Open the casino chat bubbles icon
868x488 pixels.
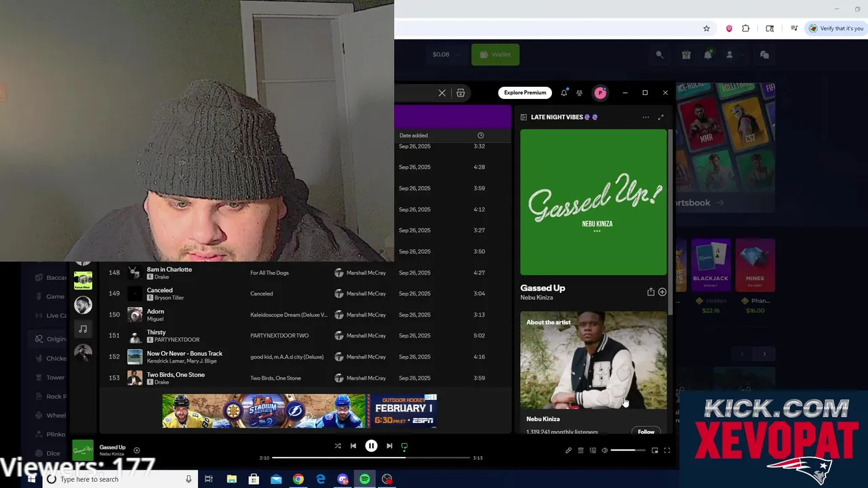(x=764, y=55)
